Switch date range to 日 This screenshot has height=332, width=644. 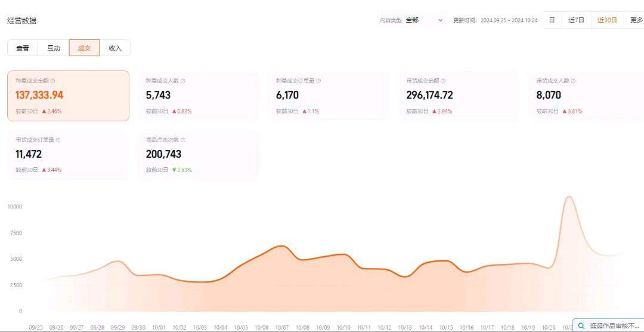(x=552, y=20)
